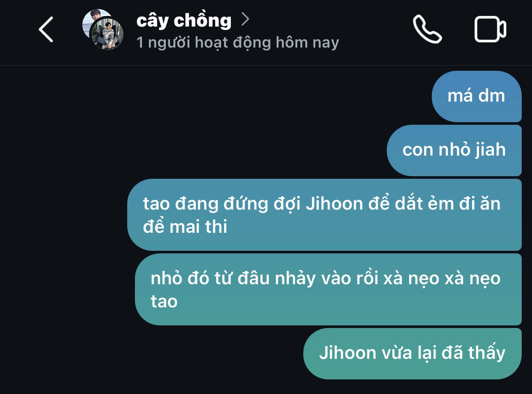Start a video call with camera icon
Viewport: 532px width, 394px height.
[x=490, y=29]
